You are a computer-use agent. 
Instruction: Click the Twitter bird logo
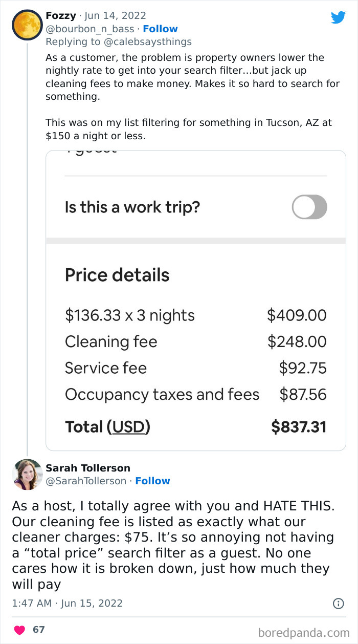(x=338, y=17)
